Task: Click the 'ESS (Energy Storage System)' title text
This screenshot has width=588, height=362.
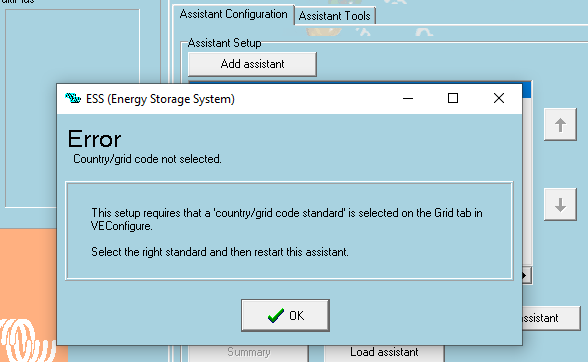Action: [160, 99]
